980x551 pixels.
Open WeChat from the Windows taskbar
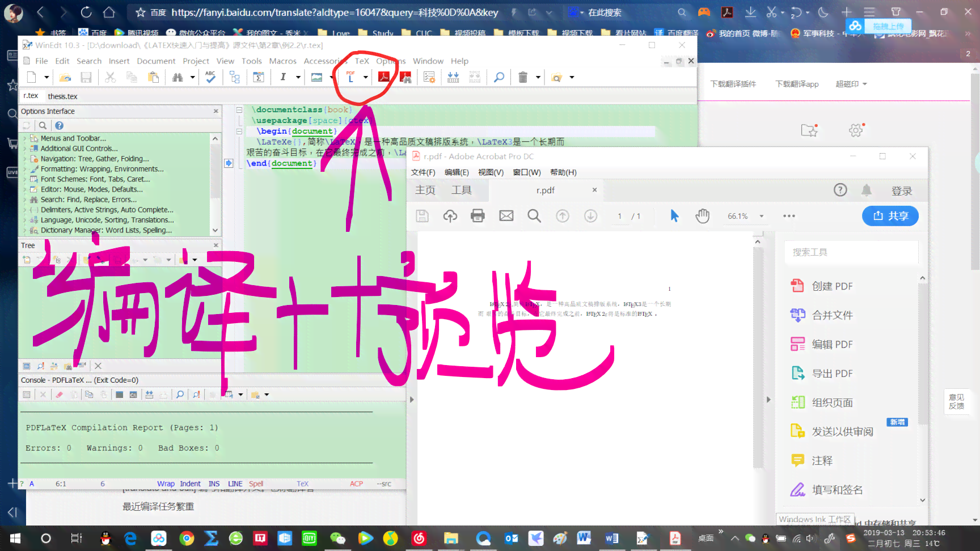tap(337, 538)
